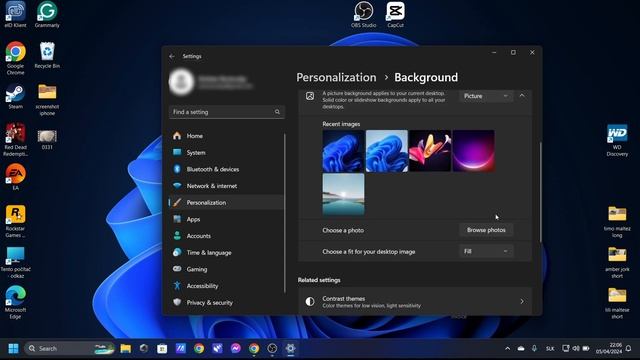This screenshot has width=640, height=360.
Task: Open the System settings category
Action: (227, 153)
